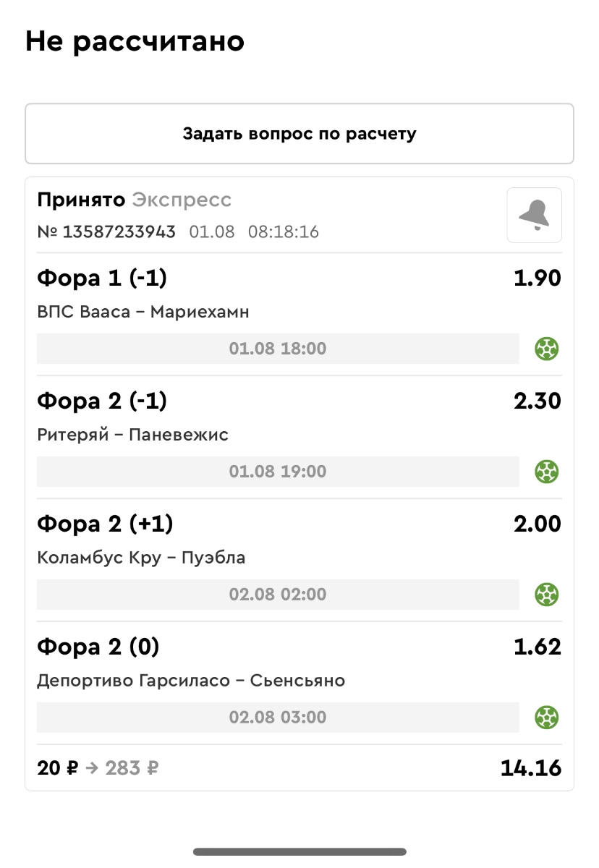Tap the Фора 2 (+1) selection
The image size is (599, 868).
pos(105,524)
